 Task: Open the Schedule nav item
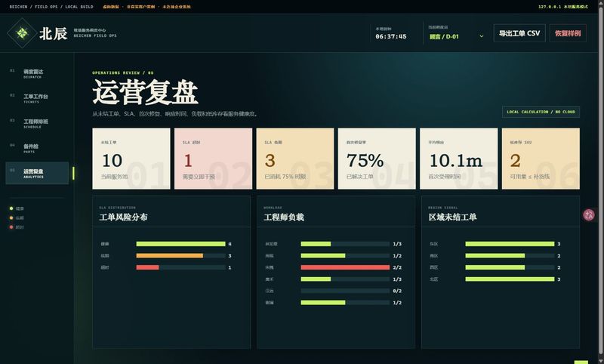[37, 123]
